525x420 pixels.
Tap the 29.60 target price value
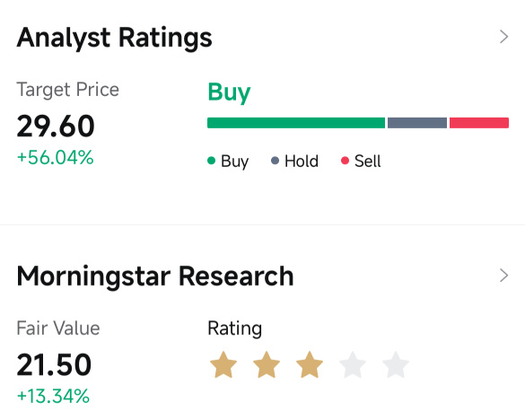coord(56,127)
